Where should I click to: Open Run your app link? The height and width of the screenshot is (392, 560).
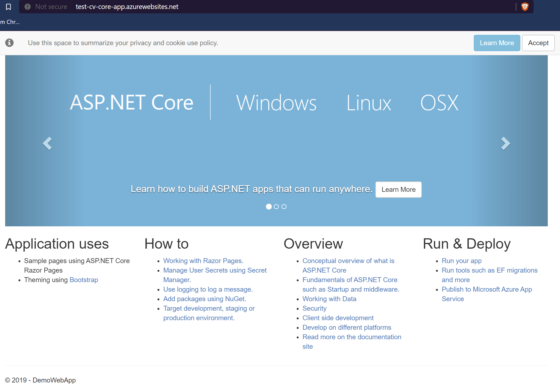pyautogui.click(x=462, y=261)
